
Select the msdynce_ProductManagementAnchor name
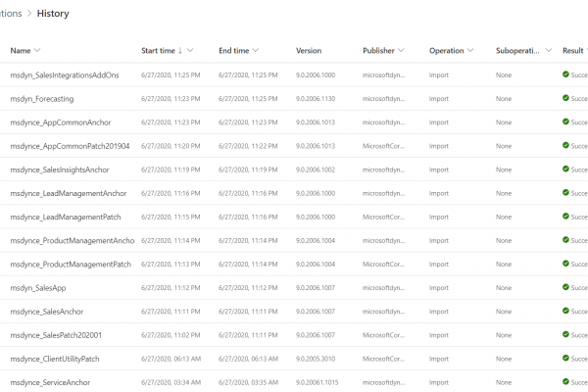73,241
